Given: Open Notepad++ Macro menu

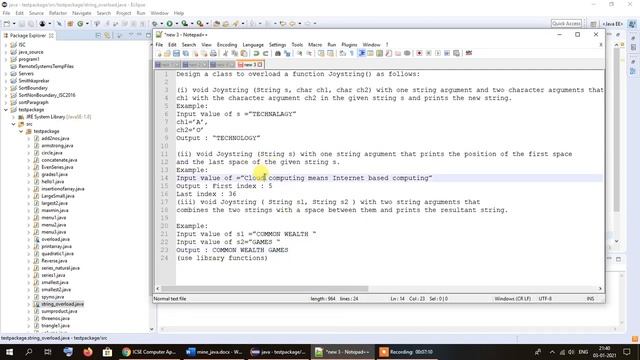Looking at the screenshot, I should tap(315, 44).
